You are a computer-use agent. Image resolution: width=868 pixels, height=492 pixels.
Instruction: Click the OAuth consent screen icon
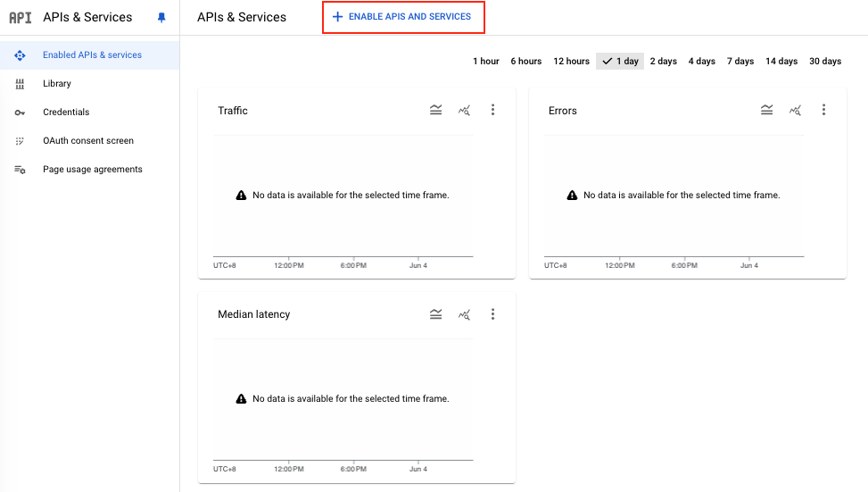[20, 141]
